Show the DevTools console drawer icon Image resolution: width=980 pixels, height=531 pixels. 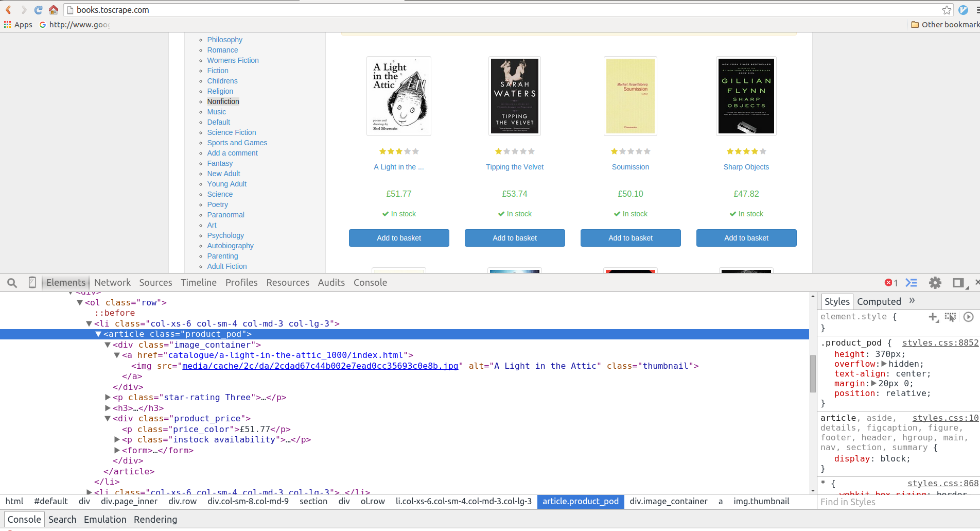[x=912, y=283]
